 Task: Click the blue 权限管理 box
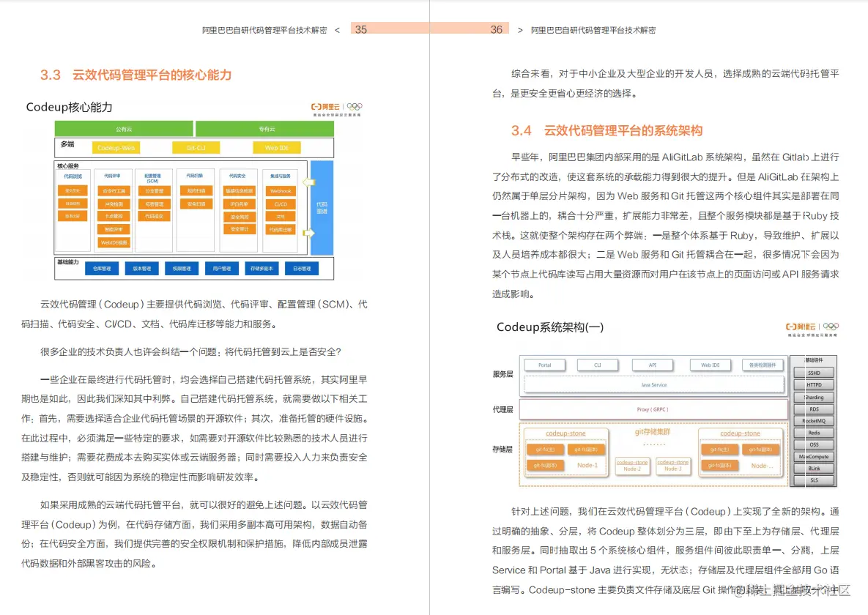coord(182,269)
